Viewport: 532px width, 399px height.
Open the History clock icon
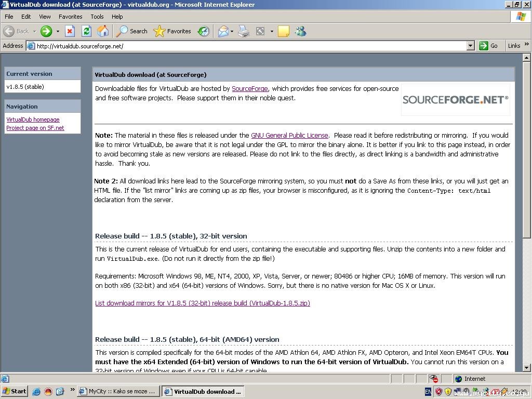click(x=204, y=31)
